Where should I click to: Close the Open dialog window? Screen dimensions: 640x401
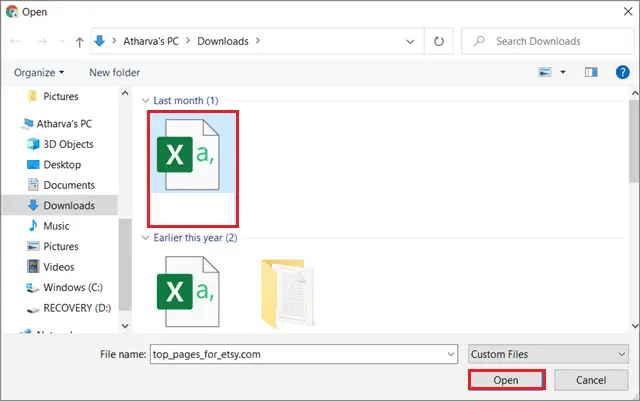(x=628, y=11)
